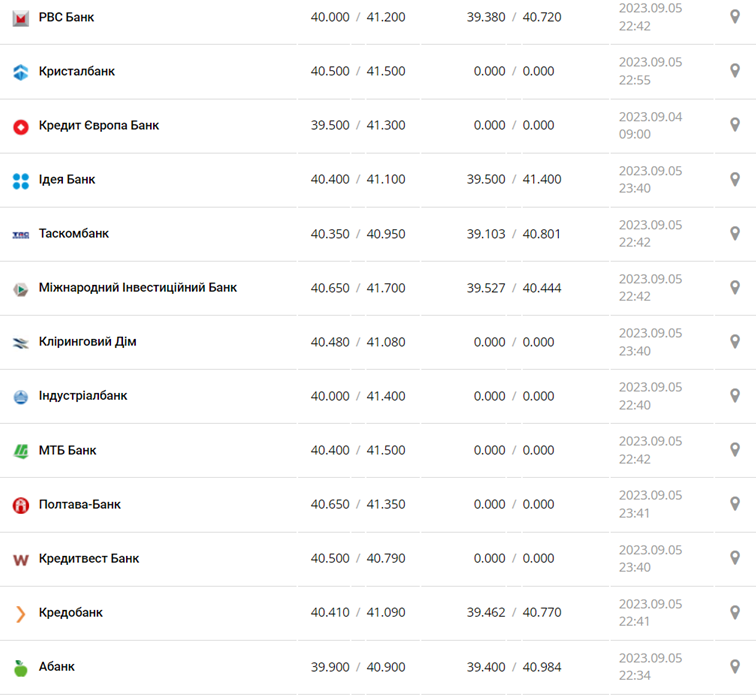This screenshot has height=697, width=756.
Task: Open the Таскомбанк bank link
Action: pos(74,234)
